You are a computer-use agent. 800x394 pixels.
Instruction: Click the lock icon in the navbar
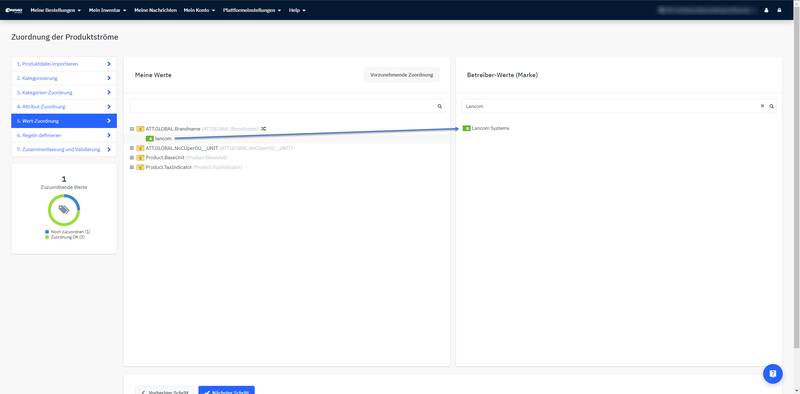pos(779,10)
